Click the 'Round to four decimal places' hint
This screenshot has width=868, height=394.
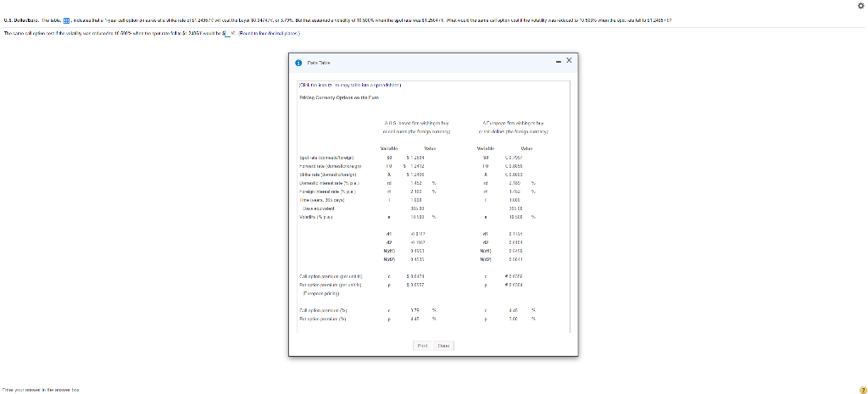tap(269, 33)
